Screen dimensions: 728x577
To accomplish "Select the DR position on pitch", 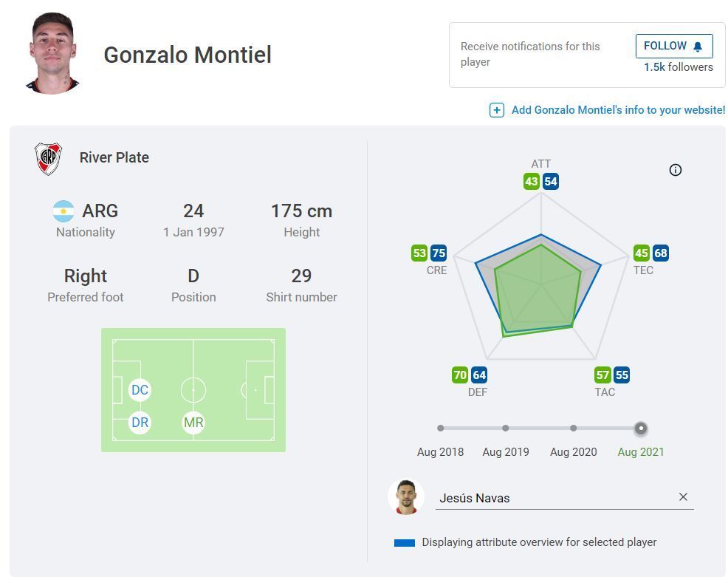I will pyautogui.click(x=140, y=423).
